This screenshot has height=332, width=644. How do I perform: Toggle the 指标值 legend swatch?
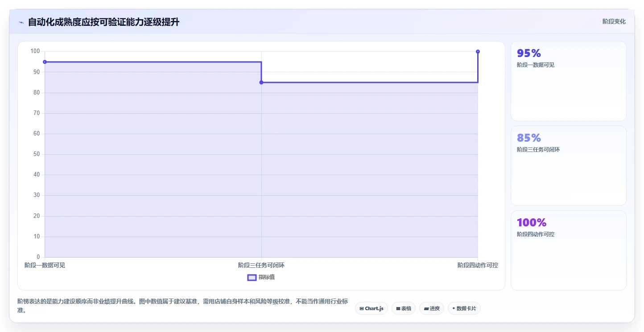(x=252, y=277)
